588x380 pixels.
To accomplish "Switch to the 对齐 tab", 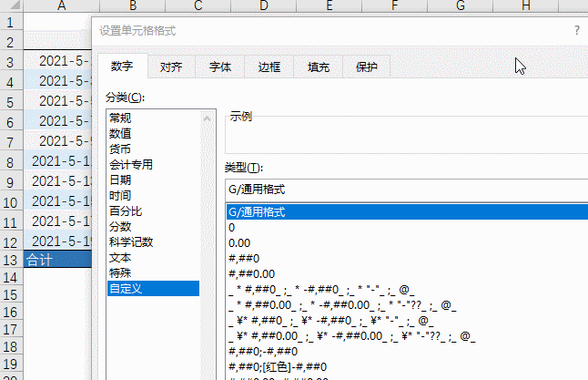I will click(170, 67).
